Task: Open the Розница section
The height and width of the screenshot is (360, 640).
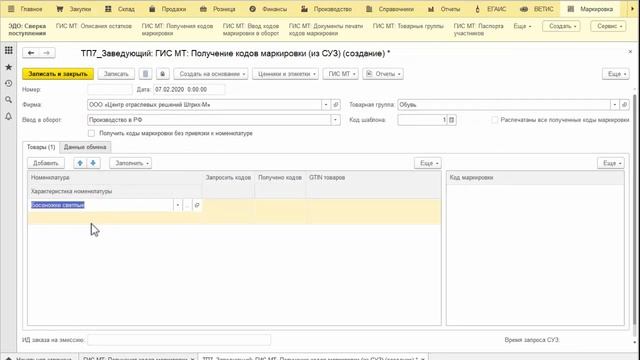Action: [218, 9]
